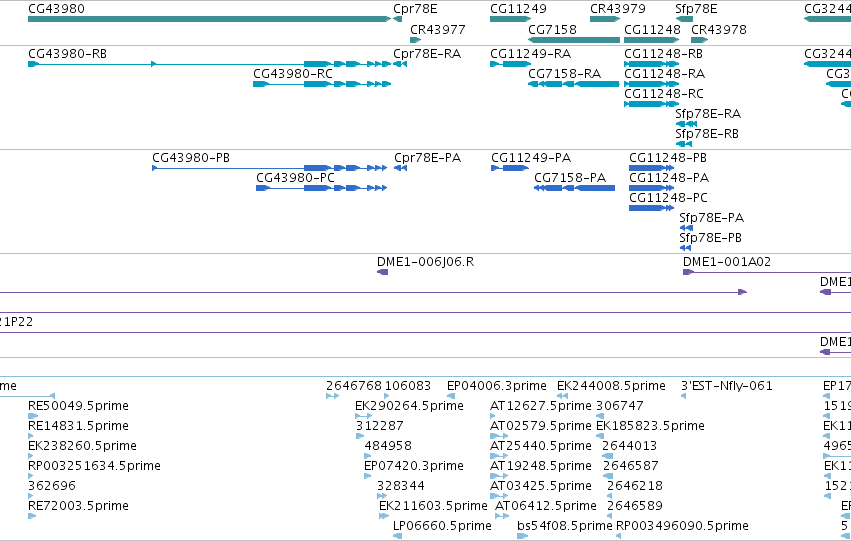Select protein CG7158-PA label

coord(570,178)
